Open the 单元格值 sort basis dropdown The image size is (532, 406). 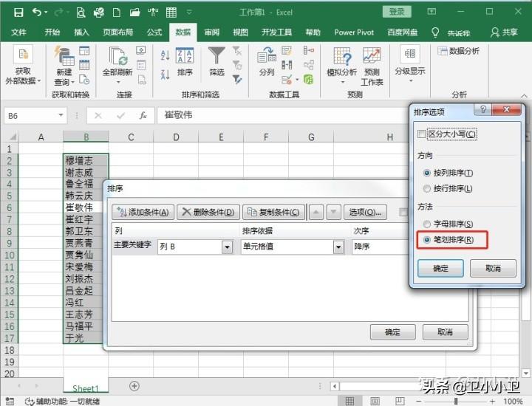click(x=338, y=247)
